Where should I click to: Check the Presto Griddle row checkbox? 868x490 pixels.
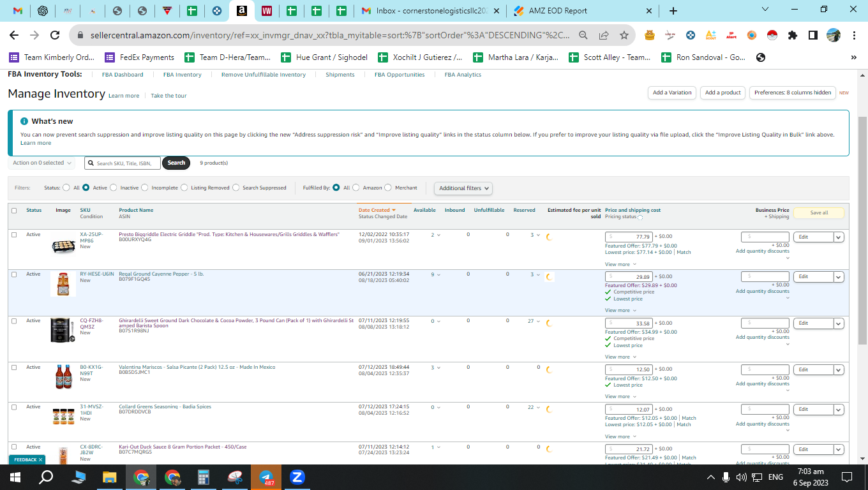tap(14, 235)
